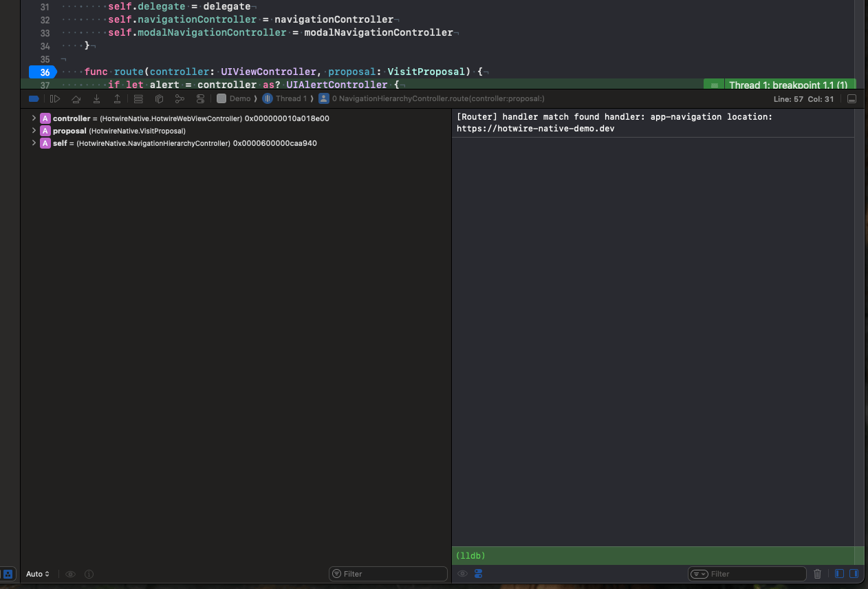Click the Environment Overrides icon
The image size is (868, 589).
(x=200, y=99)
